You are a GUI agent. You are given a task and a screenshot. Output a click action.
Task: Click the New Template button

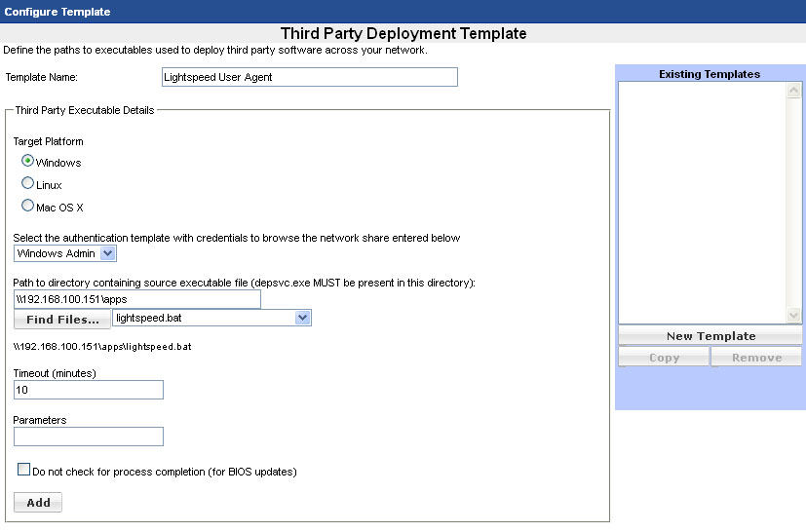710,335
